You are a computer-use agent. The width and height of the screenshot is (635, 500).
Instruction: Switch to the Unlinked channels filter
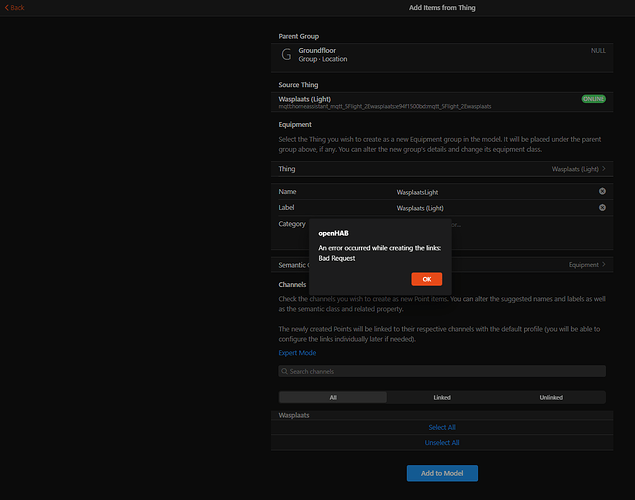[x=550, y=397]
